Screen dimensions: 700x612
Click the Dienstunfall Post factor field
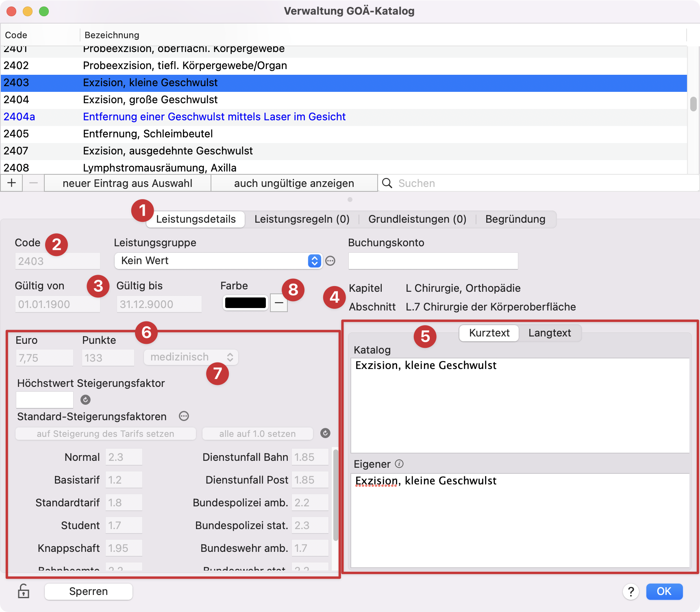310,480
